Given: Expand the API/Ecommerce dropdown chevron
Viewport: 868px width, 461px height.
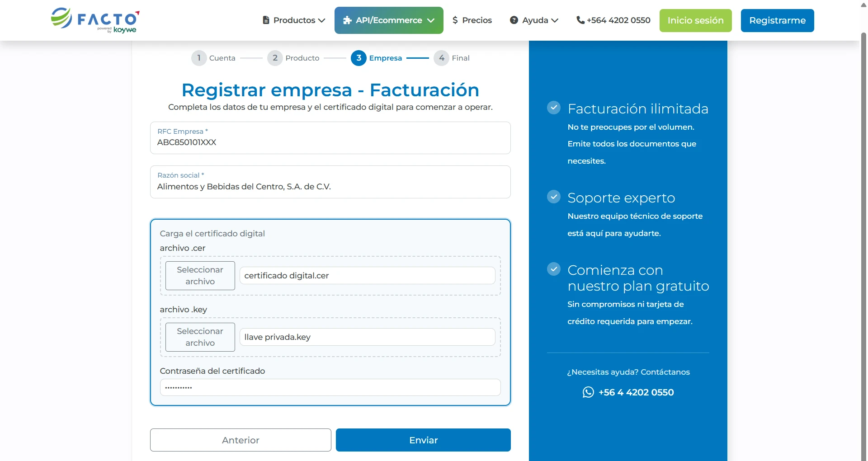Looking at the screenshot, I should [431, 20].
